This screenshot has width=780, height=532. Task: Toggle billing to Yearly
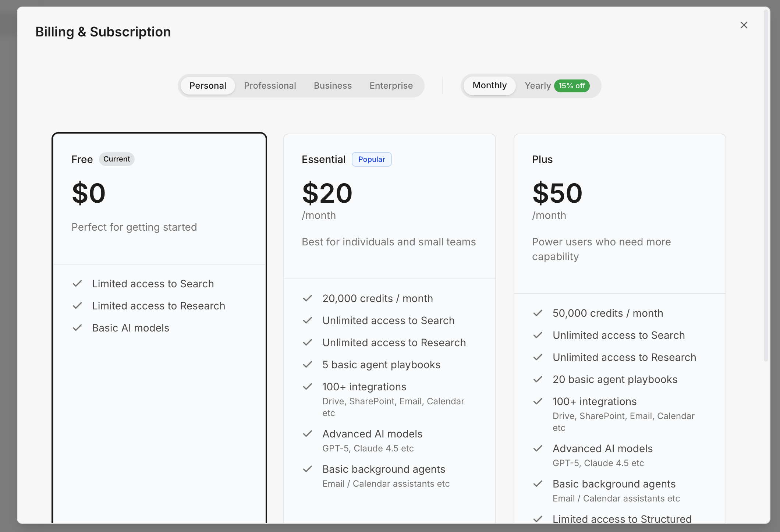coord(538,86)
